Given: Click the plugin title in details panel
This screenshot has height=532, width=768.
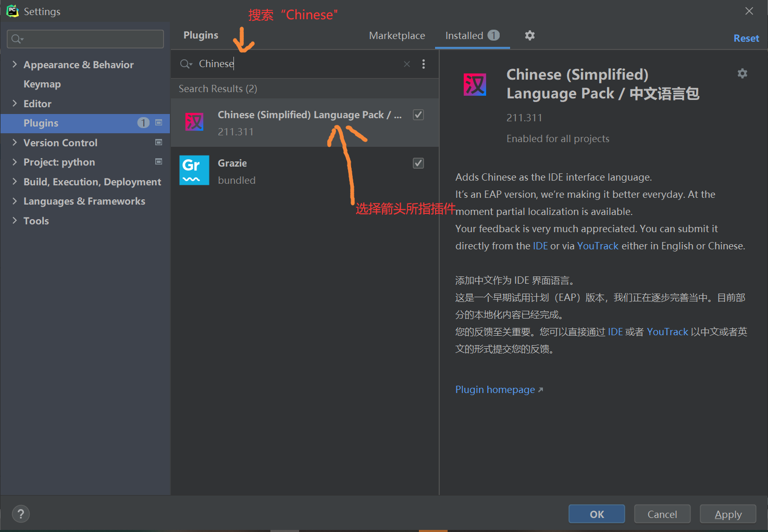Looking at the screenshot, I should point(603,84).
